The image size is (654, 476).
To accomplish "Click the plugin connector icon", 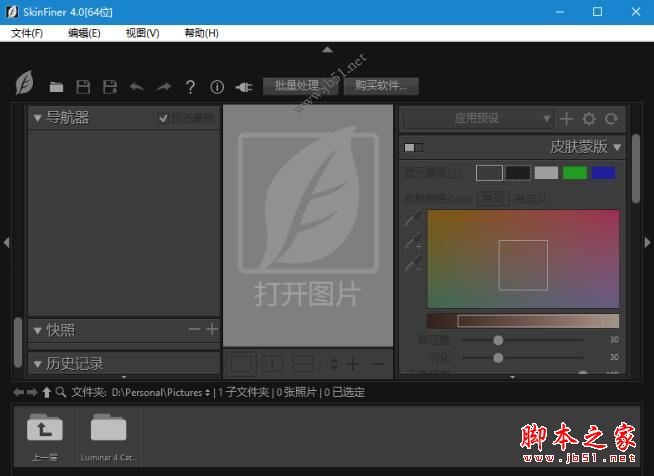I will pos(244,87).
